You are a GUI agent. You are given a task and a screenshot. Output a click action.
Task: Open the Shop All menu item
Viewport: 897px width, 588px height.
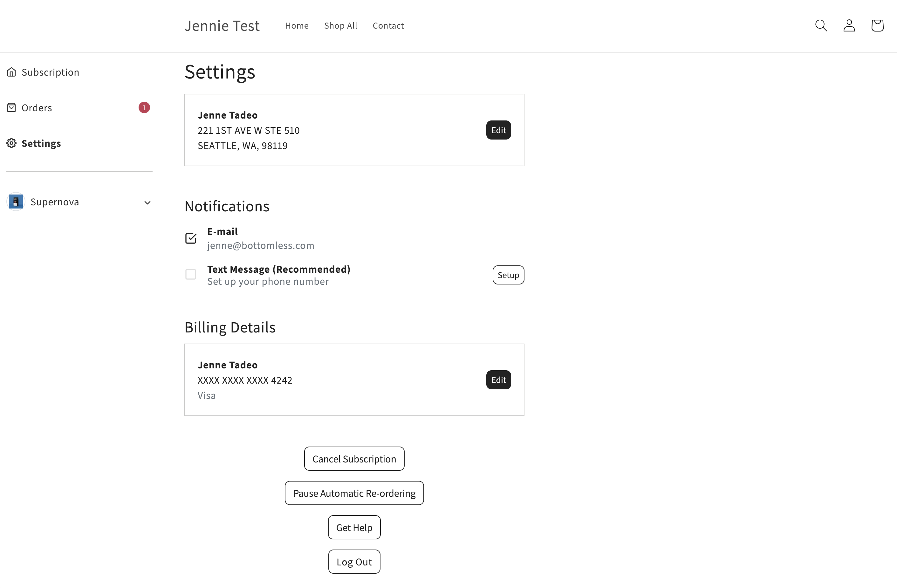(341, 26)
